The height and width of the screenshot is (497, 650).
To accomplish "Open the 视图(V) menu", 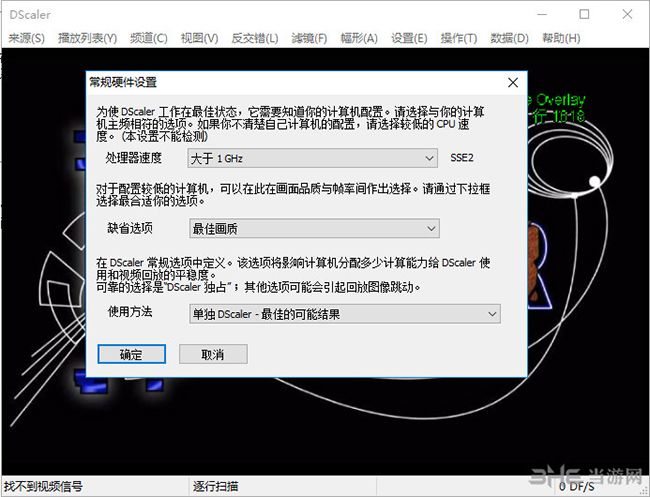I will coord(199,38).
